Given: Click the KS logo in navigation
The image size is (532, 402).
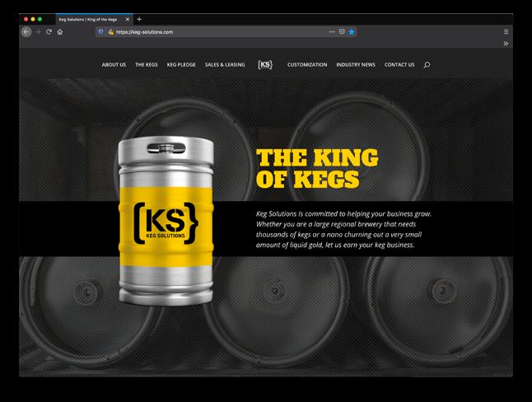Looking at the screenshot, I should [x=265, y=64].
